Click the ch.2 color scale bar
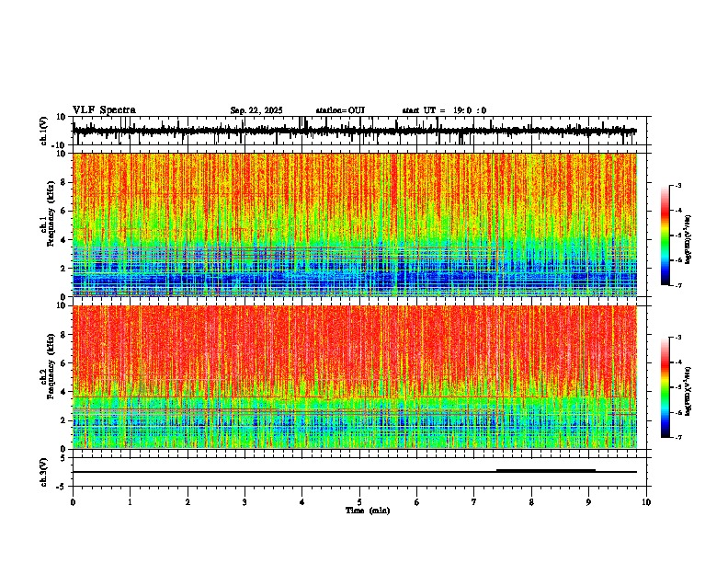The image size is (728, 563). [665, 387]
